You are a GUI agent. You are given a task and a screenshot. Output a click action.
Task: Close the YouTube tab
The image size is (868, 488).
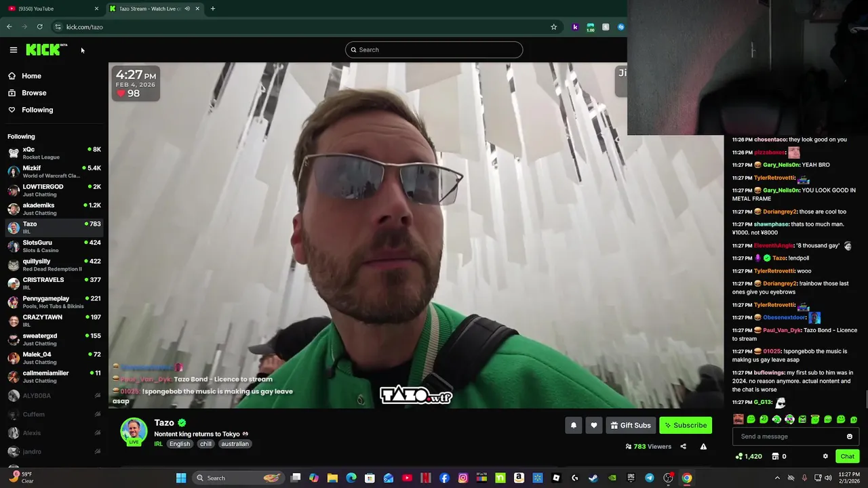click(x=96, y=8)
